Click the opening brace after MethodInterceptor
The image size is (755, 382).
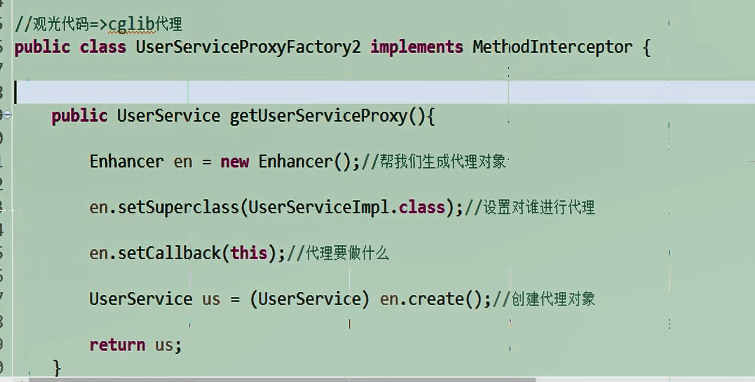tap(646, 48)
